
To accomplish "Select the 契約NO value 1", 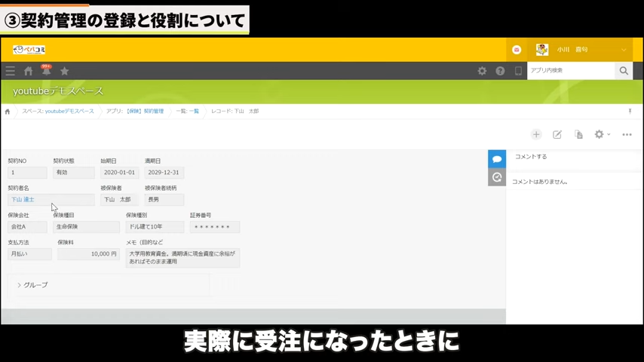I will coord(27,173).
